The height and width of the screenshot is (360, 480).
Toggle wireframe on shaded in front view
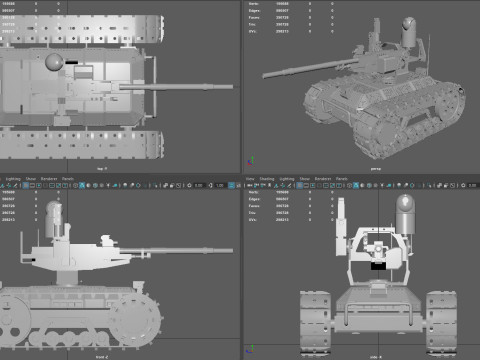(95, 185)
